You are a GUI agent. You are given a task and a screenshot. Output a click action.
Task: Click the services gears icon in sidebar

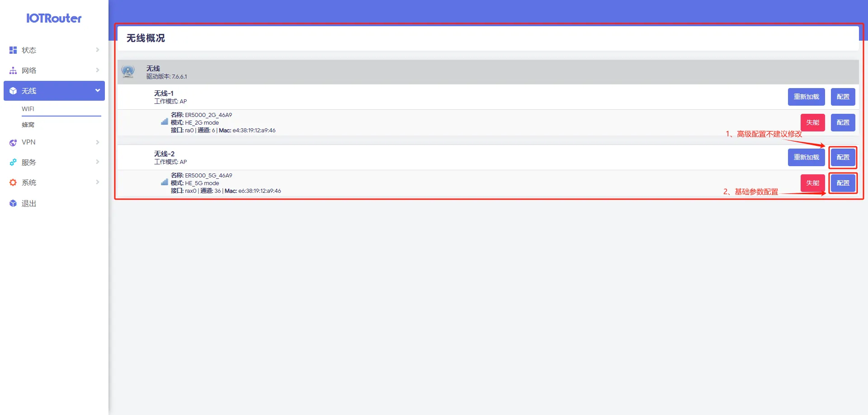coord(13,162)
